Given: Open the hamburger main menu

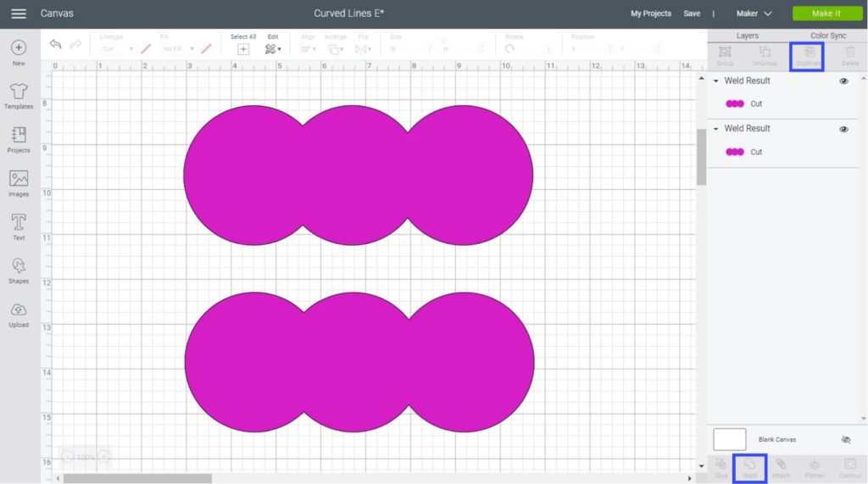Looking at the screenshot, I should pyautogui.click(x=18, y=14).
